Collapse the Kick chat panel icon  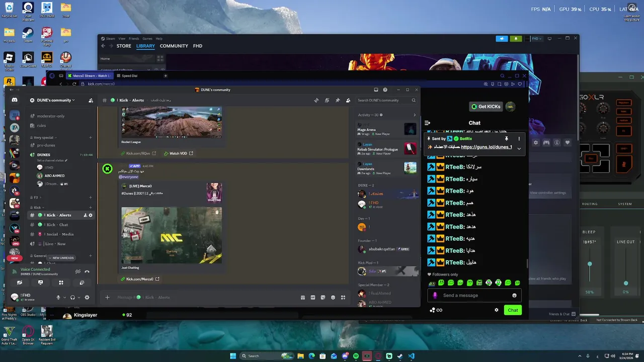427,123
